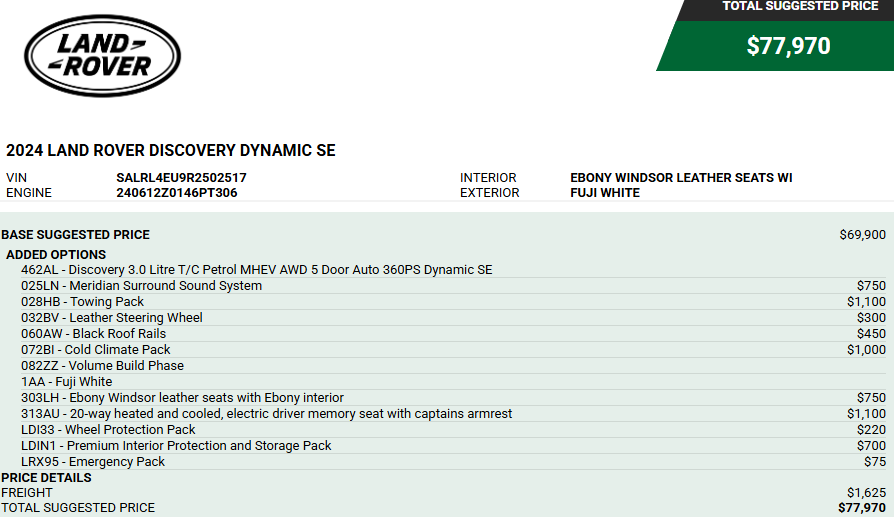Screen dimensions: 894x517
Task: Select the 462AL Discovery 3.0 Litre row
Action: point(453,270)
